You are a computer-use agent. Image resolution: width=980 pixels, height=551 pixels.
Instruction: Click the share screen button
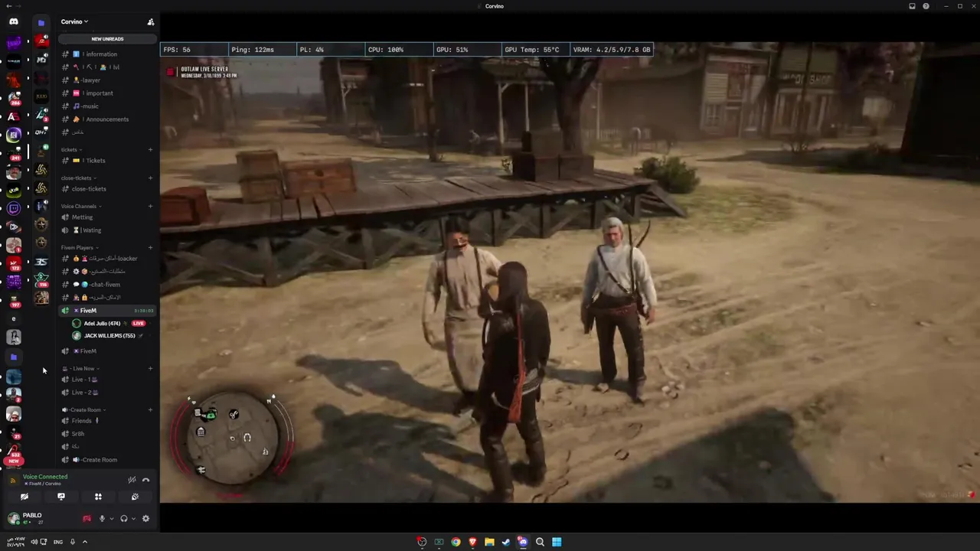coord(61,497)
